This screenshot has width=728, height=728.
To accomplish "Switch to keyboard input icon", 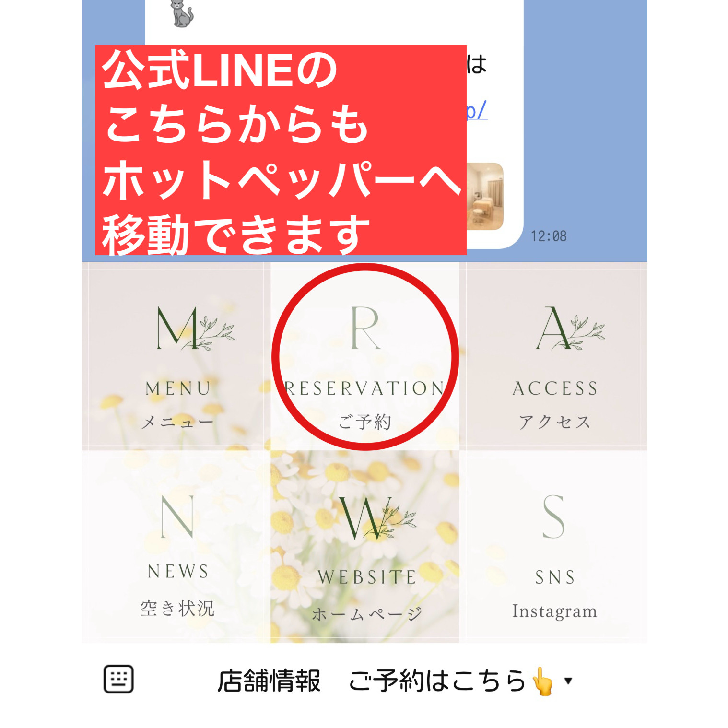I will [118, 679].
